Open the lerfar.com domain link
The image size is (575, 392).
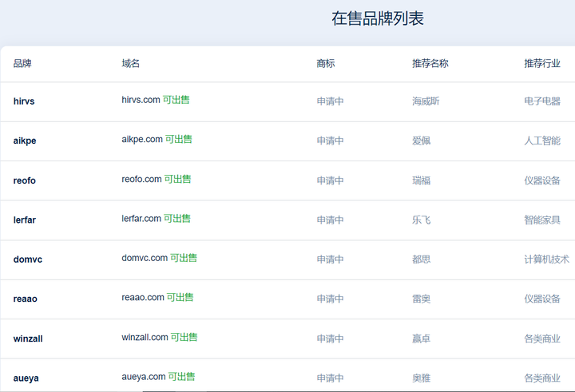click(141, 219)
